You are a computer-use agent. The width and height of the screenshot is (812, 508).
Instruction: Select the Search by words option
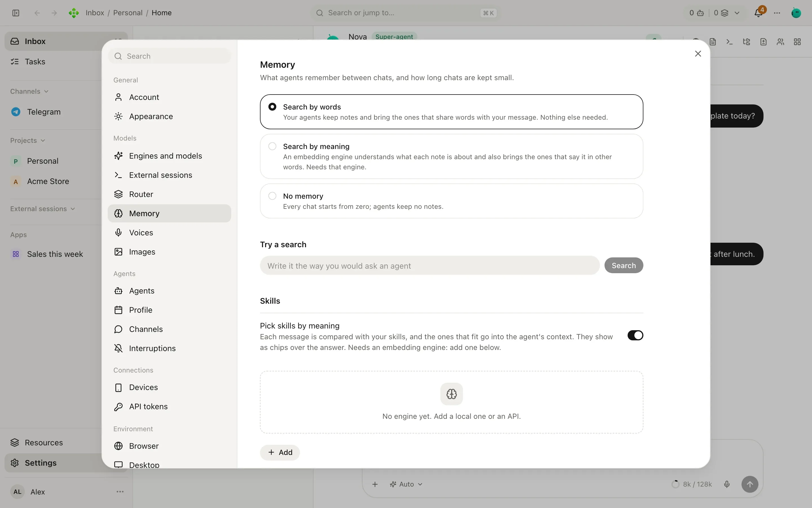(x=451, y=111)
